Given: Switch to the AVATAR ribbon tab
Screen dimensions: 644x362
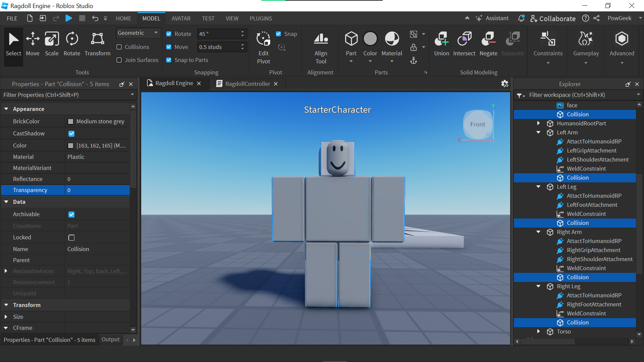Looking at the screenshot, I should click(181, 18).
